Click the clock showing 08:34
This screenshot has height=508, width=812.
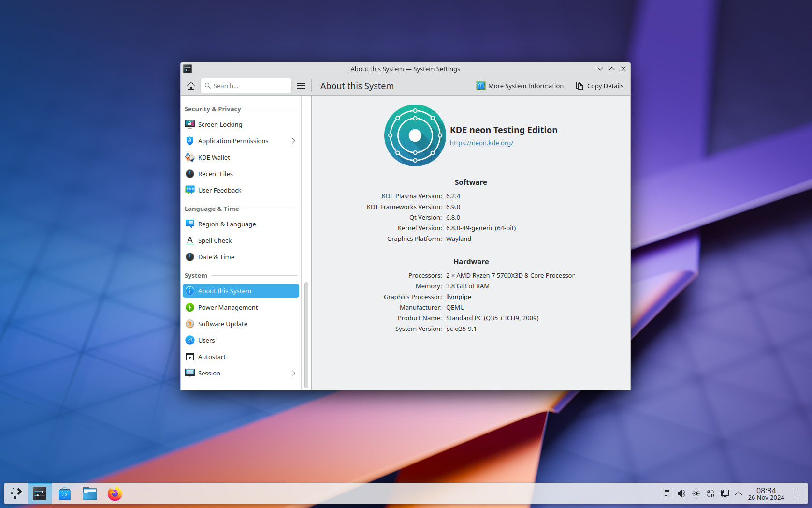pos(766,493)
